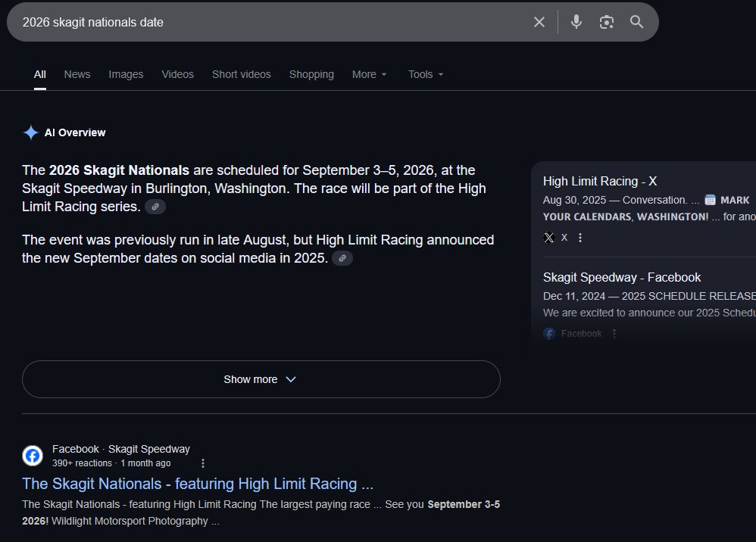This screenshot has height=542, width=756.
Task: Click Facebook logo in Skagit Speedway card
Action: click(x=548, y=333)
